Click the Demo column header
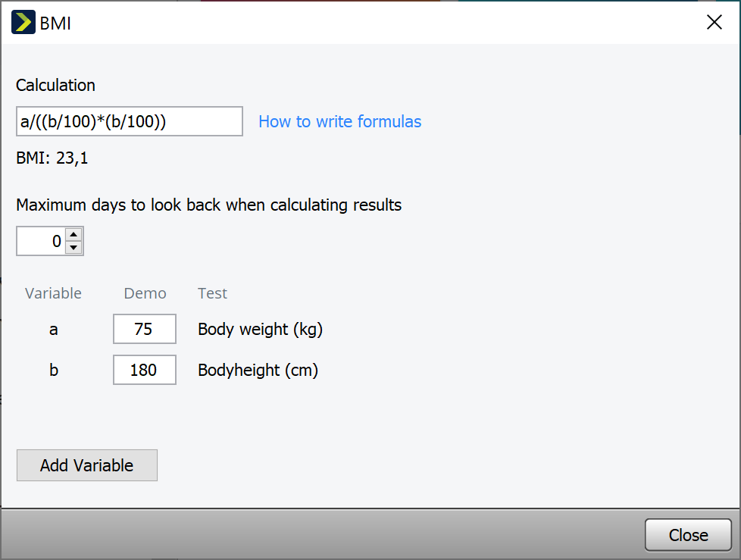741x560 pixels. [x=145, y=293]
